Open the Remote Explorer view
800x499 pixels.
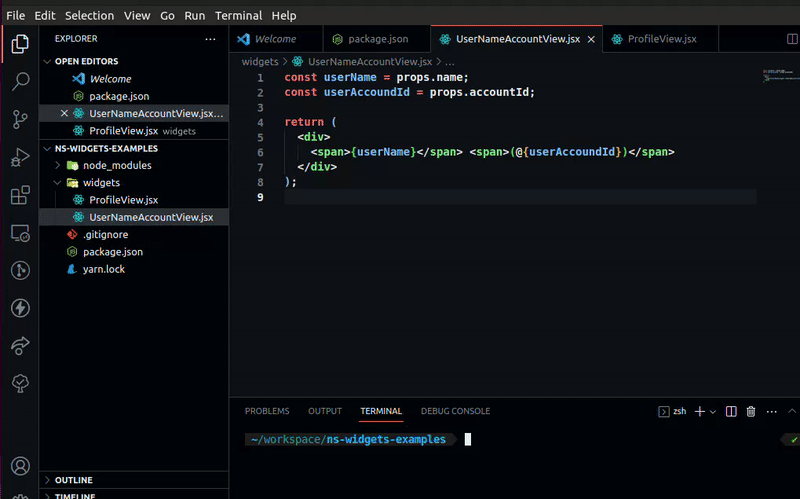point(20,233)
